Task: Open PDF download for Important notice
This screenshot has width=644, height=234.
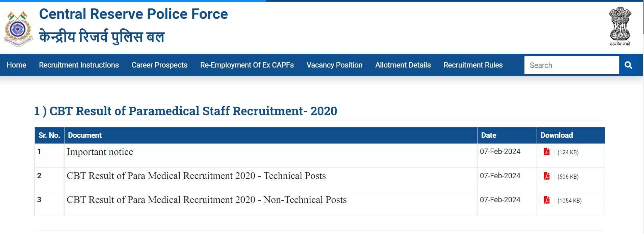Action: (x=547, y=152)
